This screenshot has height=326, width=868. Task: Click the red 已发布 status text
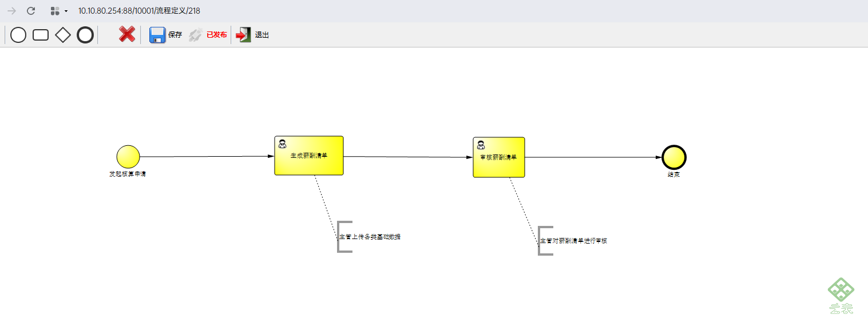point(217,35)
